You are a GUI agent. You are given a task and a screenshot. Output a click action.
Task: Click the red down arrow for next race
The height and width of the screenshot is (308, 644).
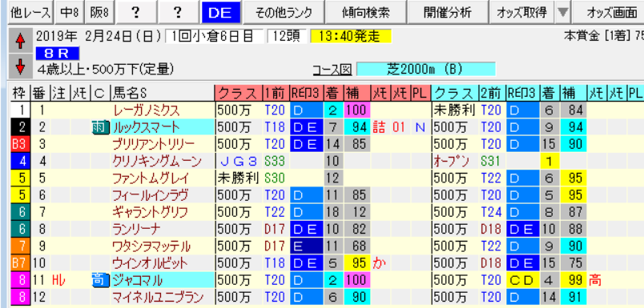(20, 66)
